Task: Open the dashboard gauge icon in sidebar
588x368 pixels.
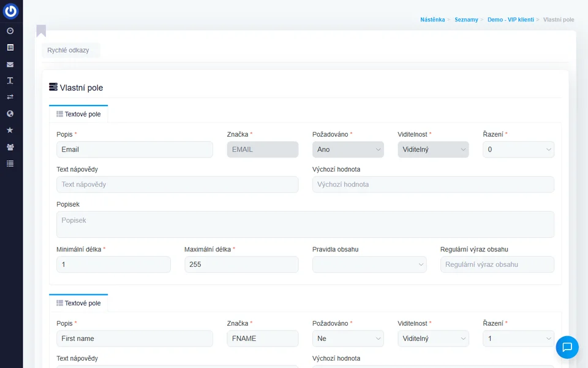Action: [x=10, y=31]
